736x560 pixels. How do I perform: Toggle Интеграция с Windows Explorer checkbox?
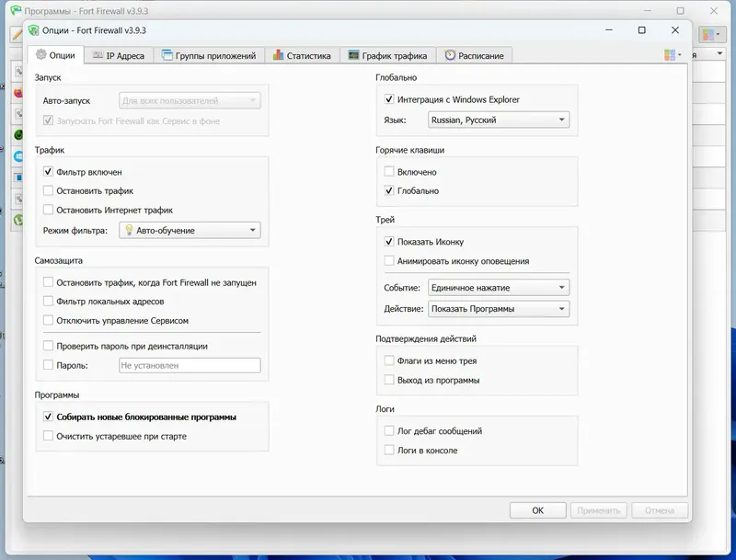pos(388,99)
